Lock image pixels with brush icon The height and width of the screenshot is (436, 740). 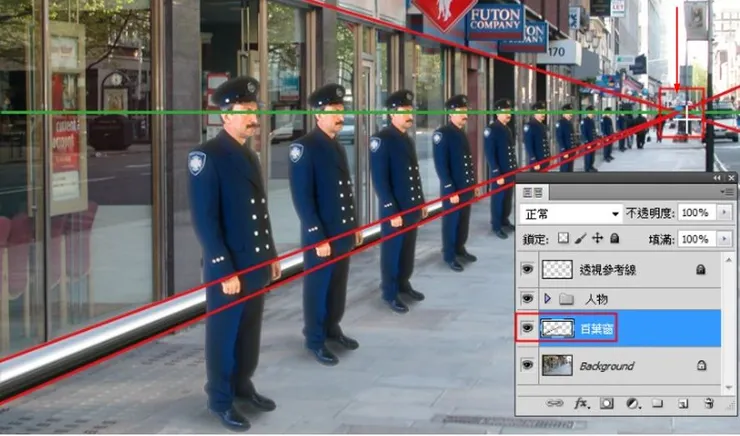(x=580, y=238)
